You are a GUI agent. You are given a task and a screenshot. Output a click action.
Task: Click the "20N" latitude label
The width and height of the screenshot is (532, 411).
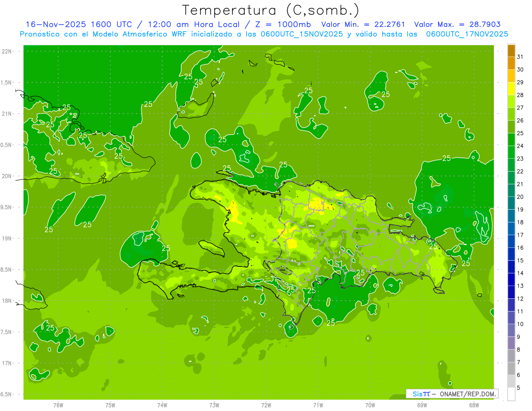[x=6, y=176]
